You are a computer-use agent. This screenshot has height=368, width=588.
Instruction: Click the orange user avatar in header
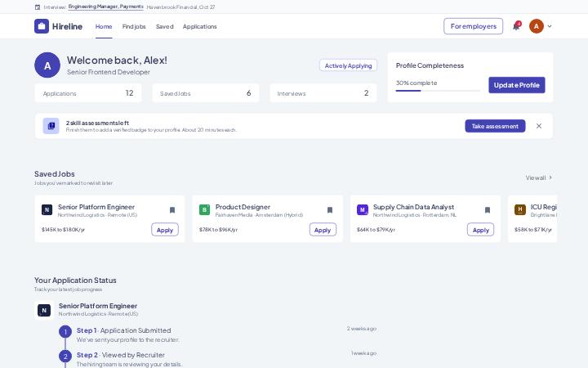(x=537, y=26)
